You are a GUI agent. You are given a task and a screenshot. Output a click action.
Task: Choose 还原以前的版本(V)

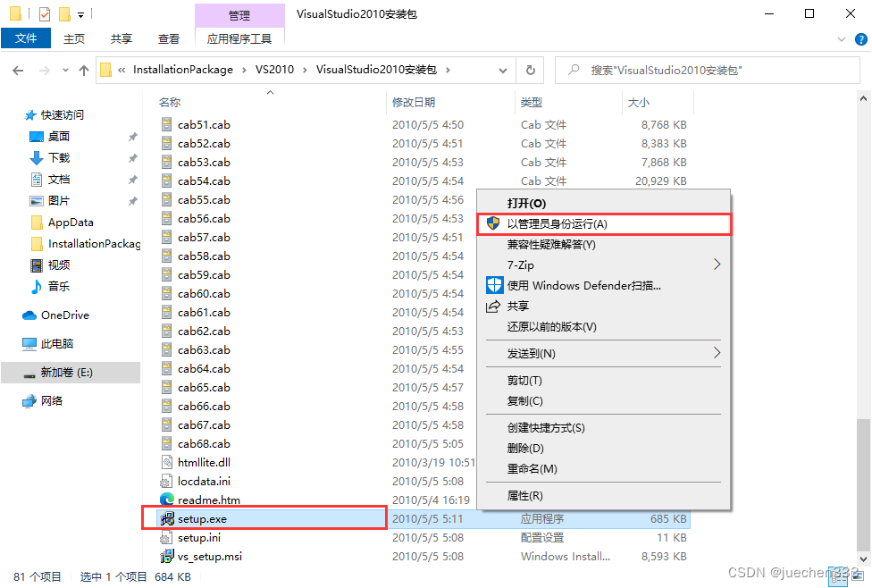(x=603, y=326)
